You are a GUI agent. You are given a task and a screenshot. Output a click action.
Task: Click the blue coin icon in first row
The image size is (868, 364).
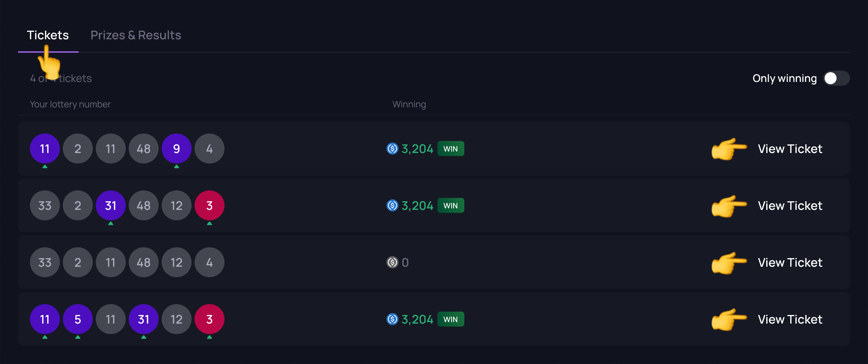(x=392, y=149)
